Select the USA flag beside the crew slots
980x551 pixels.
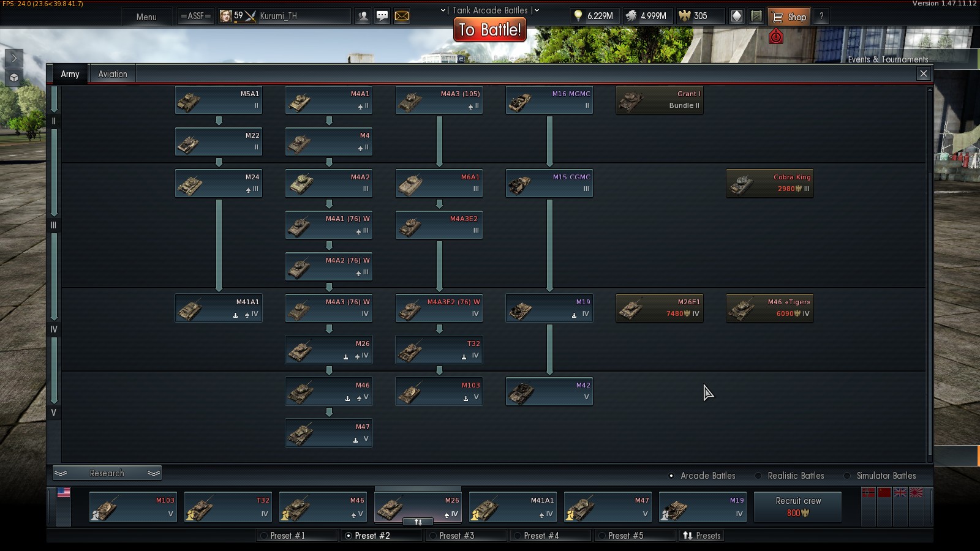(x=64, y=492)
